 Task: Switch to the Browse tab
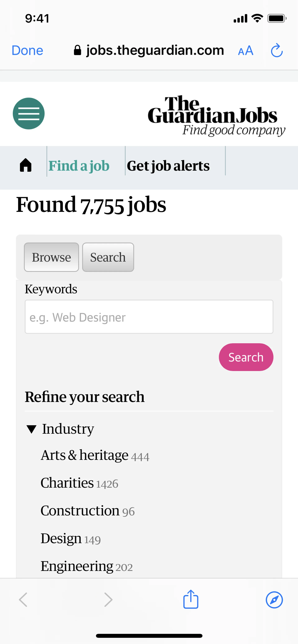click(x=51, y=257)
